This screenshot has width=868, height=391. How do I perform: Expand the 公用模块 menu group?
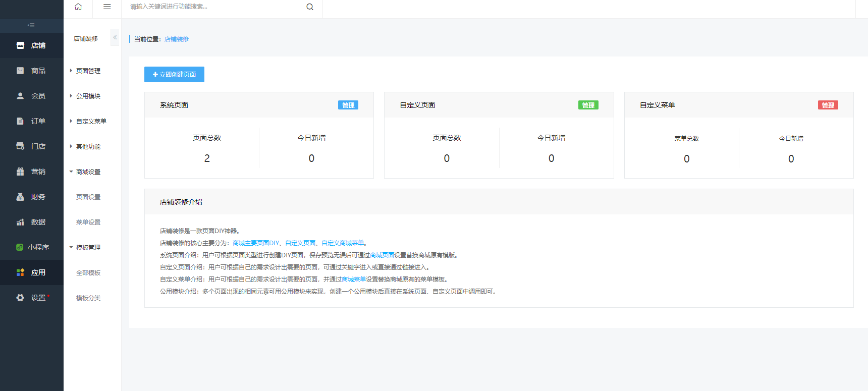pos(88,96)
